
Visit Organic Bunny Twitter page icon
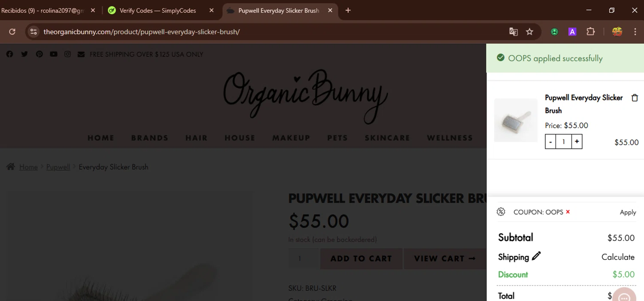24,54
